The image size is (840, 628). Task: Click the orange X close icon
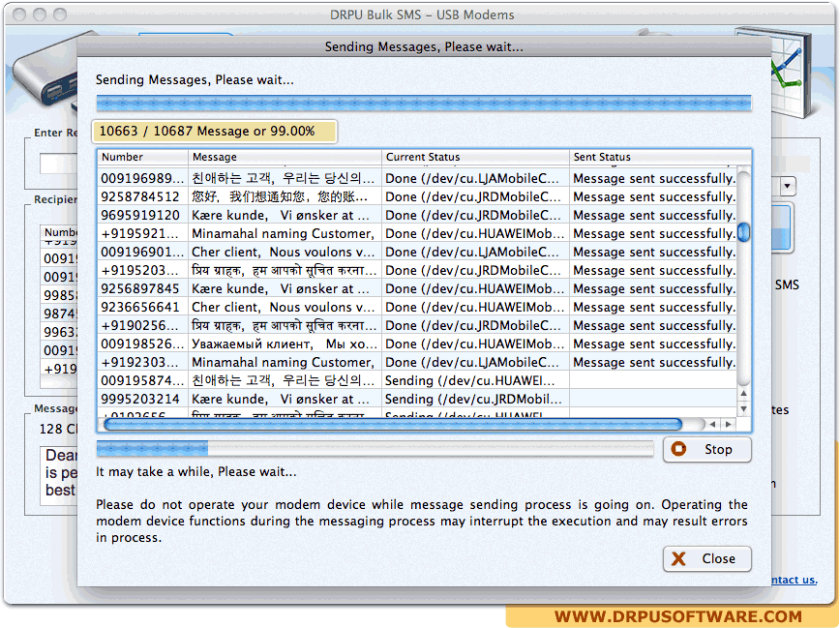[678, 559]
